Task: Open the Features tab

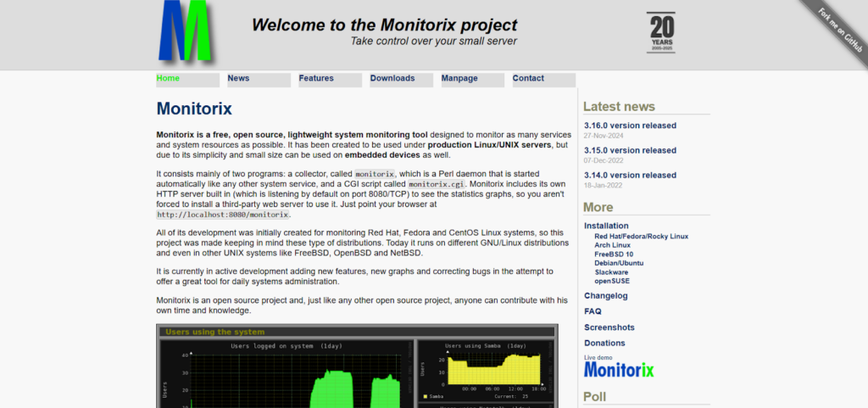Action: [x=331, y=80]
